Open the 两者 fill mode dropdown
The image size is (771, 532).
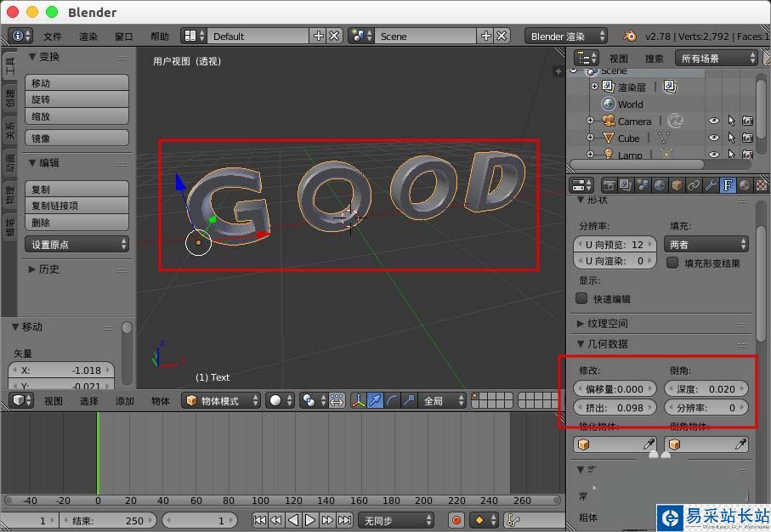pos(706,244)
